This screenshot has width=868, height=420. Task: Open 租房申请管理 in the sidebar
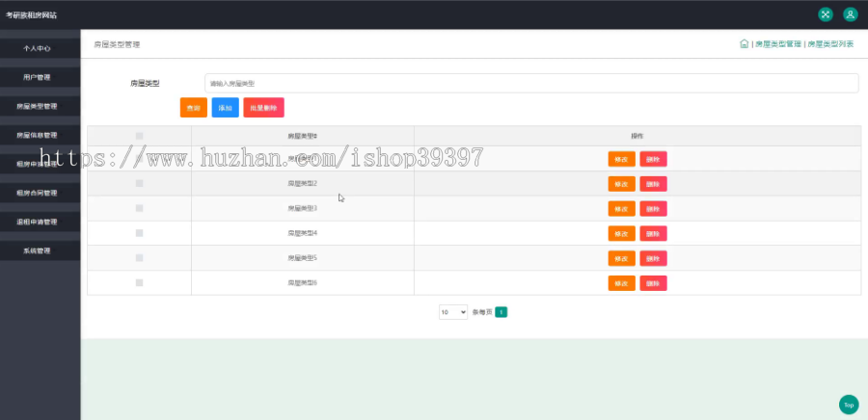coord(40,164)
